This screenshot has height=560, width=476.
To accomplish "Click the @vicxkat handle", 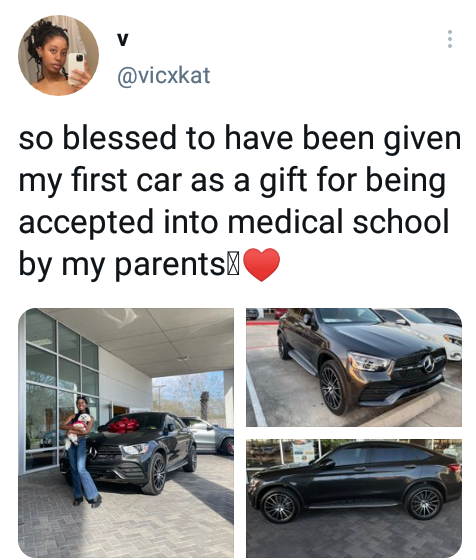I will [164, 76].
